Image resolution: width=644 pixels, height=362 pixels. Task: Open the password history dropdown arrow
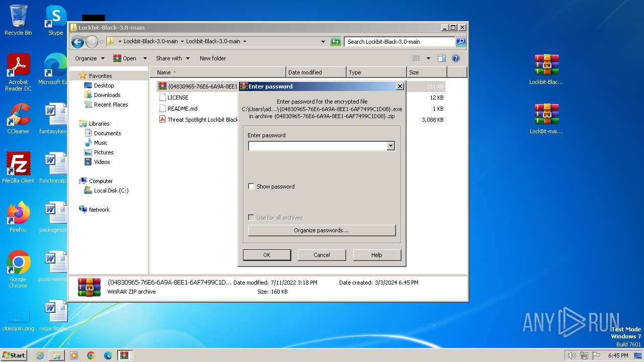tap(390, 146)
